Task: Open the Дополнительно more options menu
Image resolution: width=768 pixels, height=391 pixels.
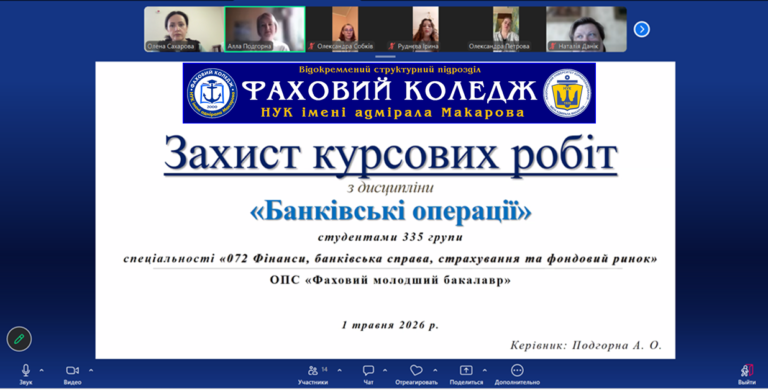Action: (x=517, y=374)
